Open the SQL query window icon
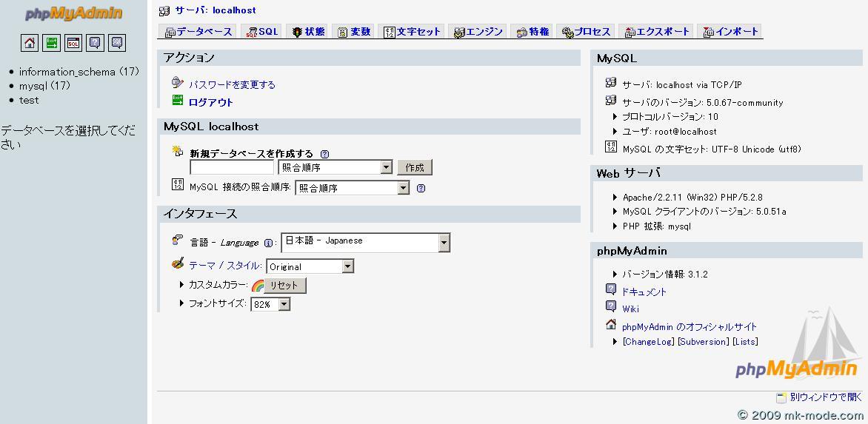Screen dimensions: 868x424 tap(73, 43)
